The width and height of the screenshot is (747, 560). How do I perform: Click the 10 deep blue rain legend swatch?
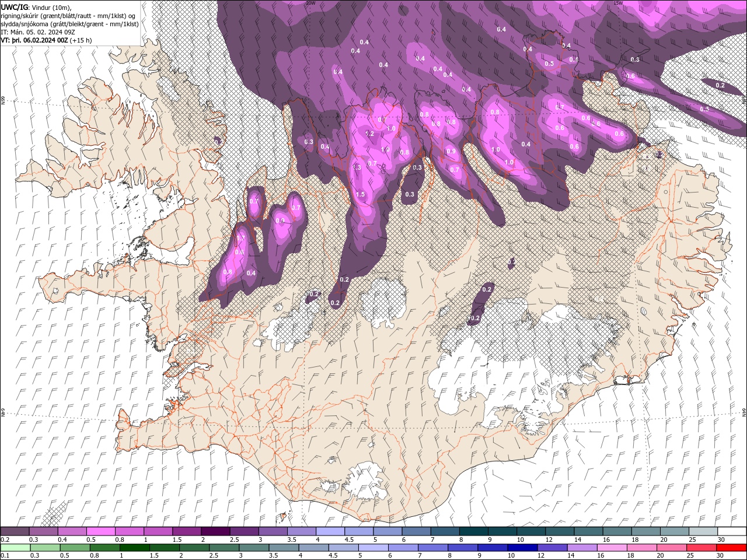[x=522, y=548]
